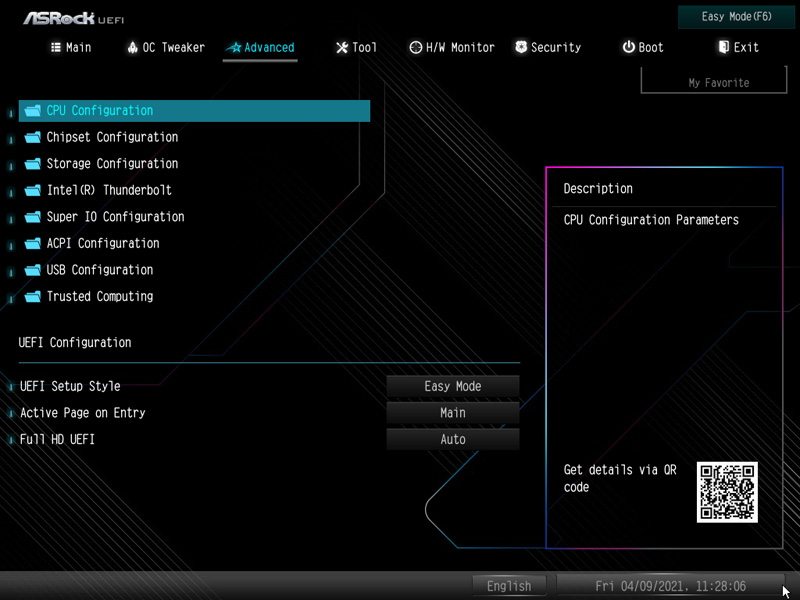Open the Boot tab
800x600 pixels.
(643, 47)
